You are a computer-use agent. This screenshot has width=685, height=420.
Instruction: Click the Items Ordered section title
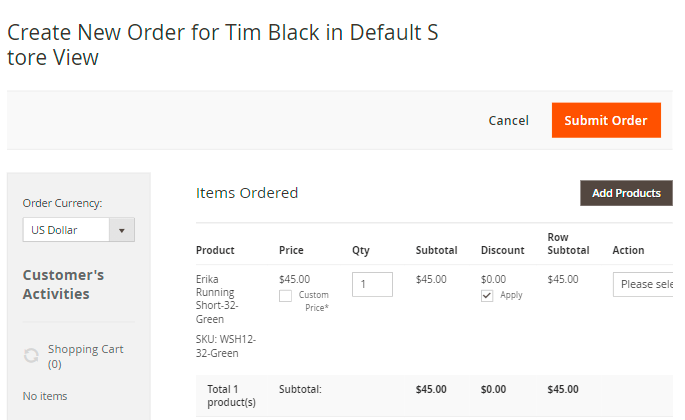[x=247, y=193]
